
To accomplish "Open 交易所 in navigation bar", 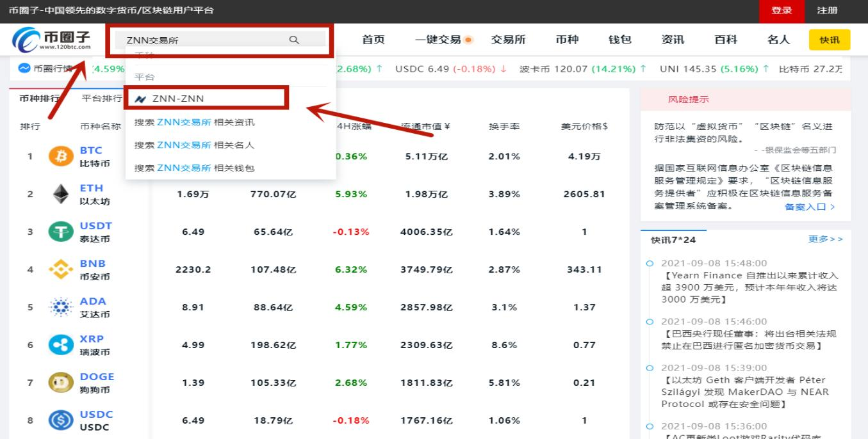I will 509,40.
